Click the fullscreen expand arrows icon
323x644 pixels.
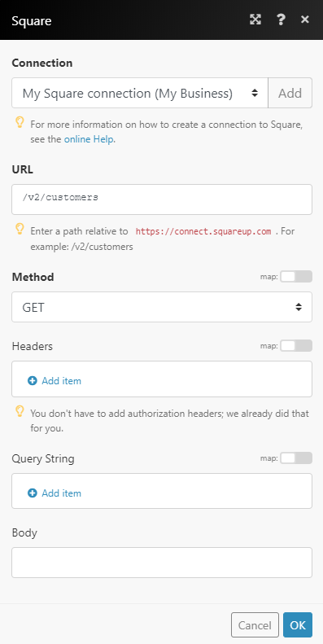[255, 20]
